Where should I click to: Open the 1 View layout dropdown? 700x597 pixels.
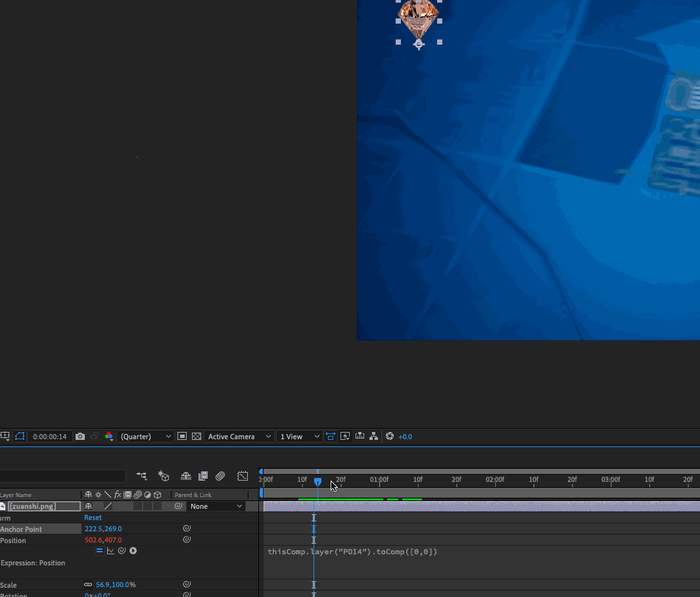(x=299, y=437)
